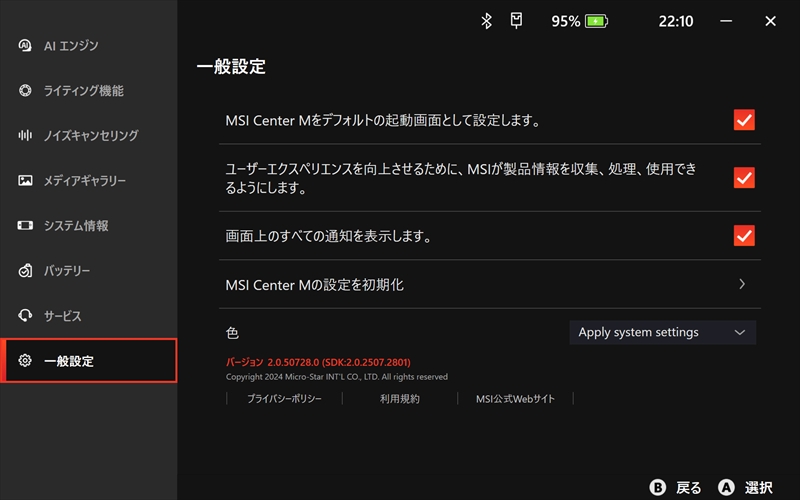Click the ノイズキャンセリング waveform icon
The width and height of the screenshot is (800, 500).
pos(25,135)
